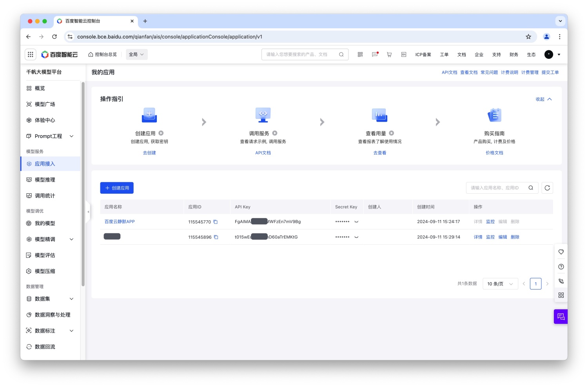Open account dropdown arrow next to avatar
This screenshot has height=387, width=588.
pos(559,55)
